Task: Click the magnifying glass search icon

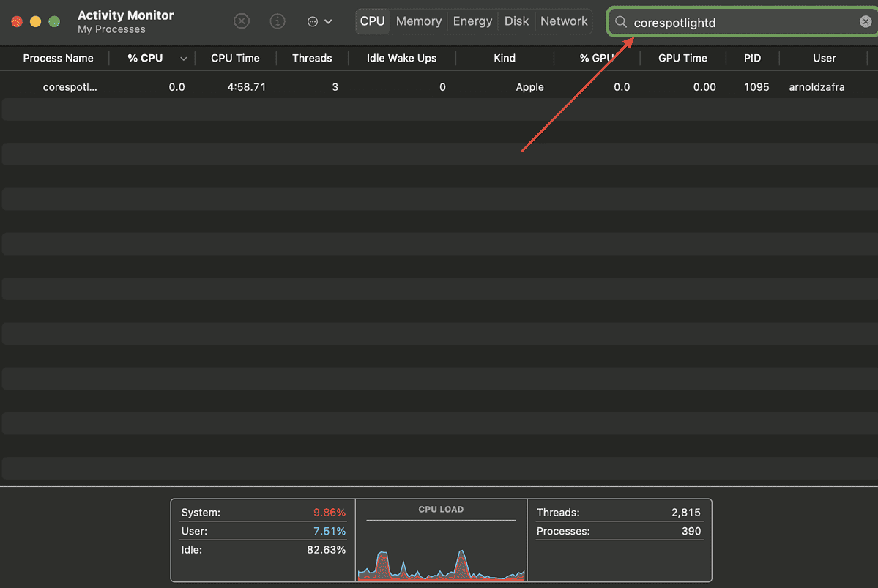Action: [x=621, y=22]
